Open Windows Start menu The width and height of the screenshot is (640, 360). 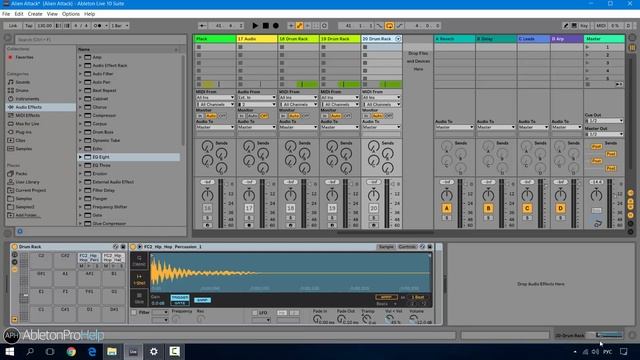10,351
